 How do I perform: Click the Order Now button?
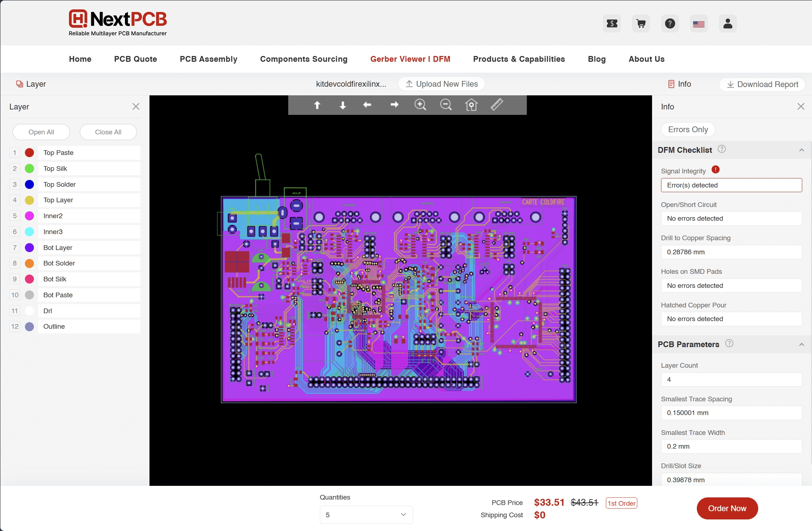click(x=727, y=508)
